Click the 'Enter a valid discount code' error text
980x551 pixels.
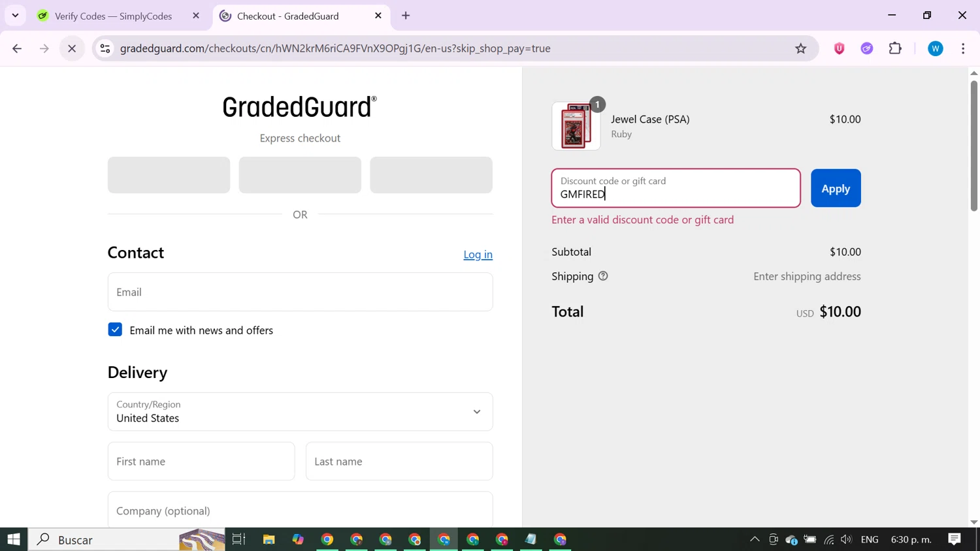point(642,219)
